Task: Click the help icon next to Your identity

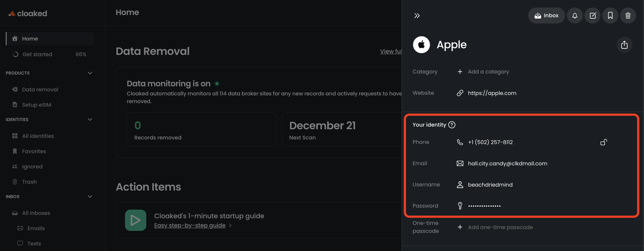Action: [452, 125]
